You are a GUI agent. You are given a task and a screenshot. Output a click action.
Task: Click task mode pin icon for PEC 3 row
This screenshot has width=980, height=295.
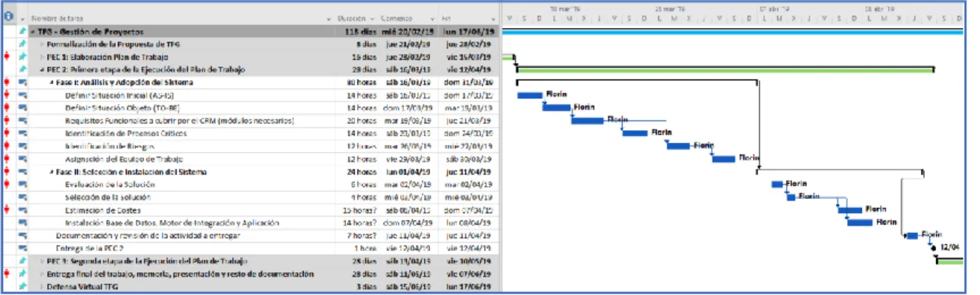(22, 261)
